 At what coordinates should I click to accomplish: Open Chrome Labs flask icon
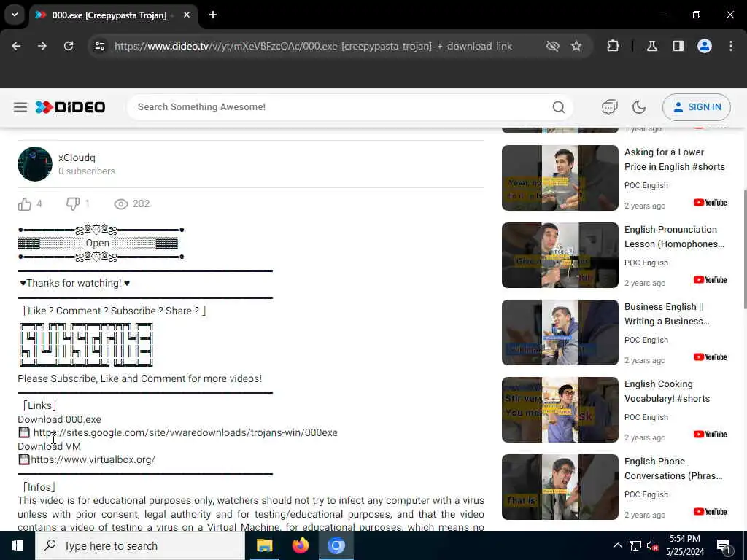(651, 46)
